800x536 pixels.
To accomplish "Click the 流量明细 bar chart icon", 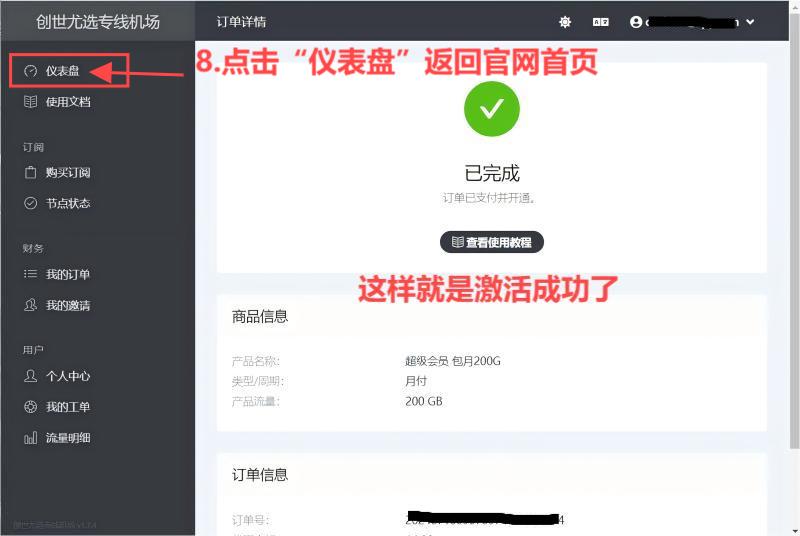I will point(31,438).
